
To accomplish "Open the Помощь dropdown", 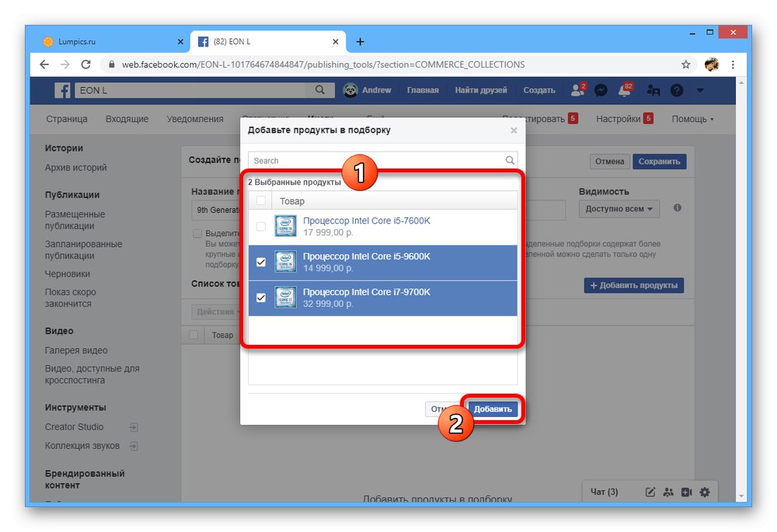I will click(692, 119).
